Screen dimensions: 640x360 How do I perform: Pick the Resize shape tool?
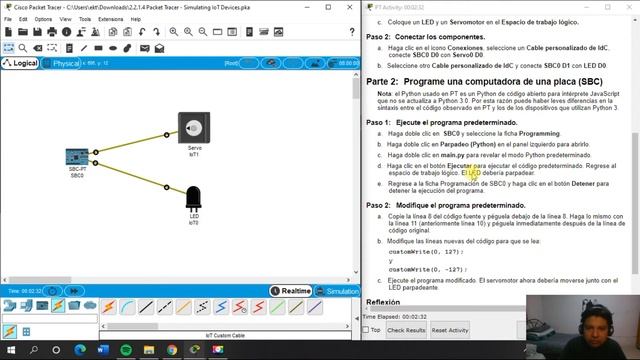tap(52, 48)
